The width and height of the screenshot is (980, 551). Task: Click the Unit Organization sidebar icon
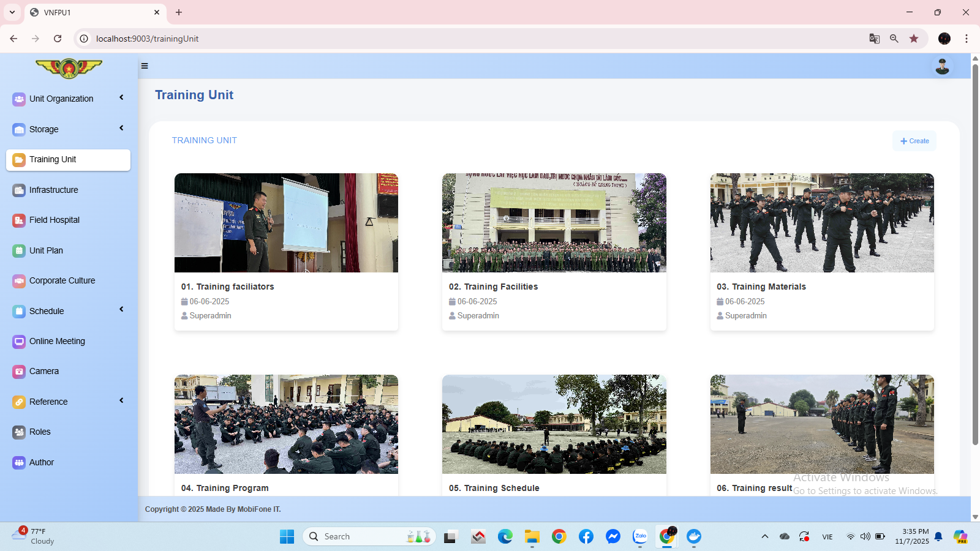(x=18, y=99)
